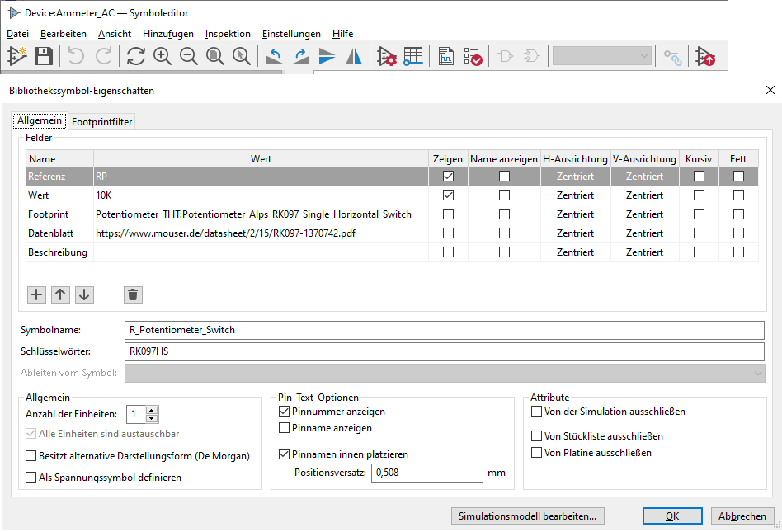This screenshot has width=782, height=532.
Task: Click the undo arrow icon
Action: click(76, 56)
